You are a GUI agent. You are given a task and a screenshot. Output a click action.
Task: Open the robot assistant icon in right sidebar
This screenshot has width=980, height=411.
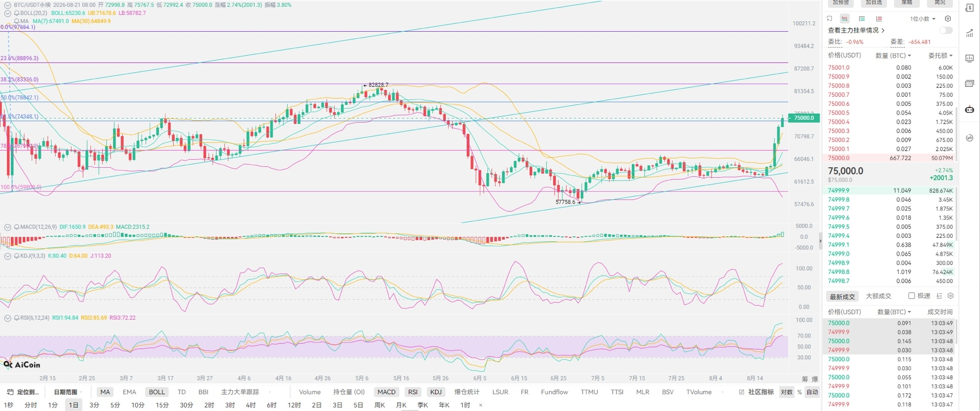970,110
